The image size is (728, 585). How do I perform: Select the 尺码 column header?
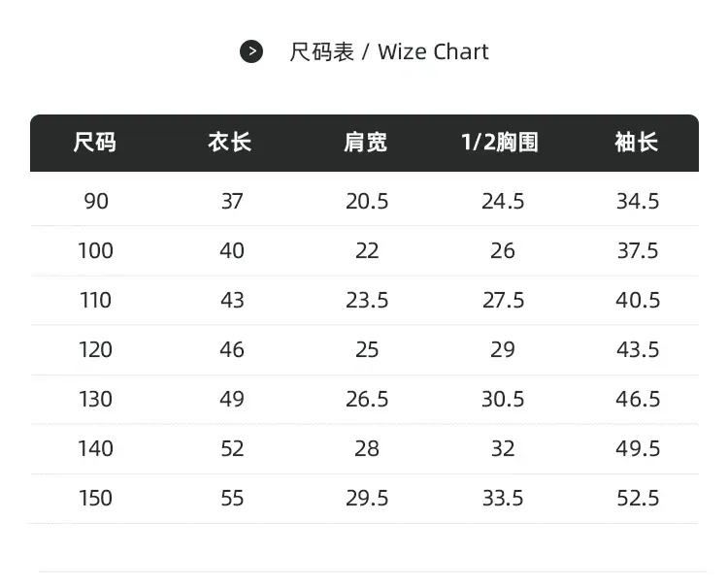point(95,142)
